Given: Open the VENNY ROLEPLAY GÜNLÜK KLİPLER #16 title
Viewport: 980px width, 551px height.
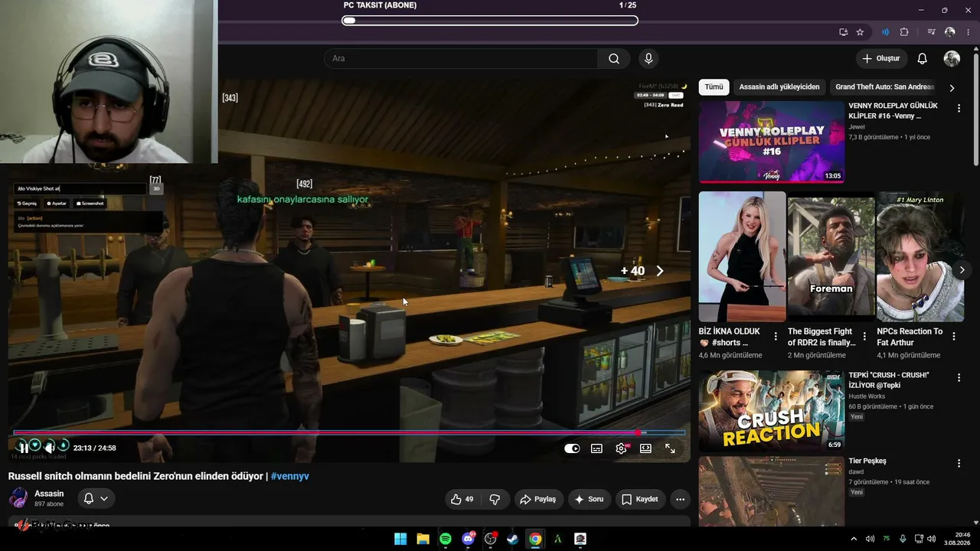Looking at the screenshot, I should coord(893,111).
